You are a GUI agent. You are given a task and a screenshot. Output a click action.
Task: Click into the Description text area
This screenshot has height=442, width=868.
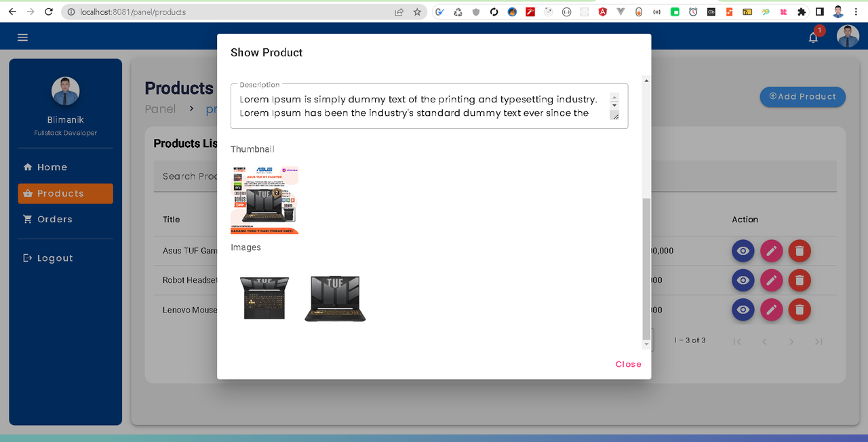(420, 106)
